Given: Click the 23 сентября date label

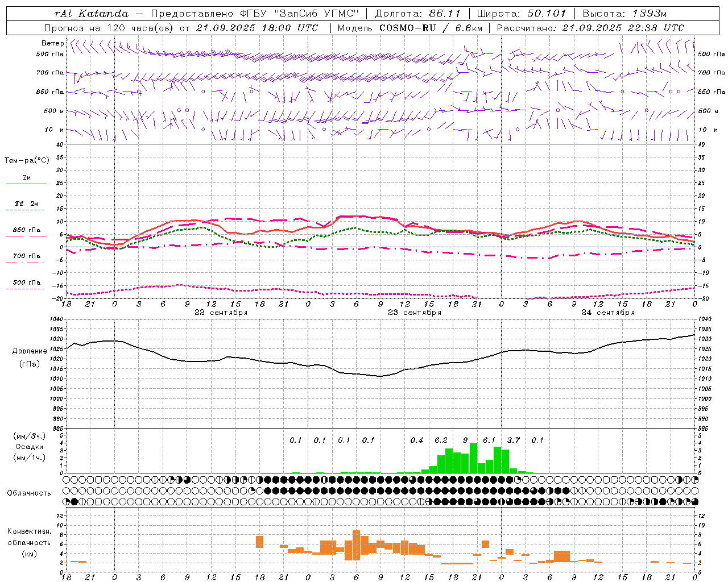Looking at the screenshot, I should pos(415,313).
